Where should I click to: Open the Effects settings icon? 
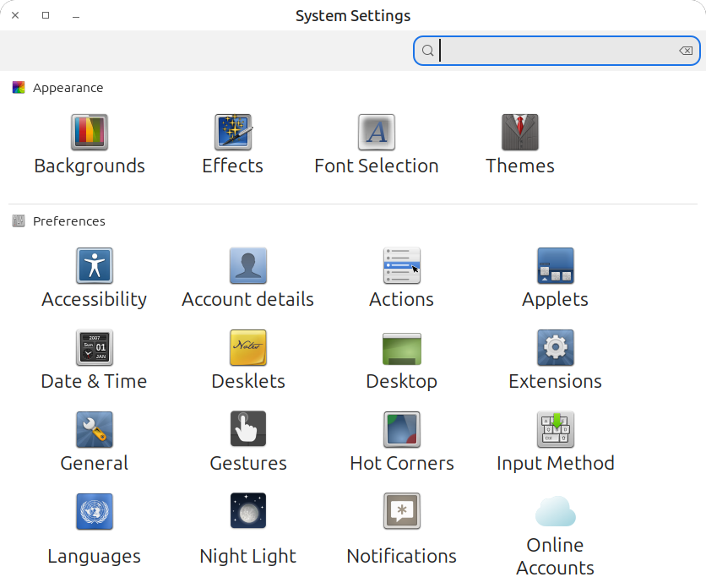click(x=233, y=133)
